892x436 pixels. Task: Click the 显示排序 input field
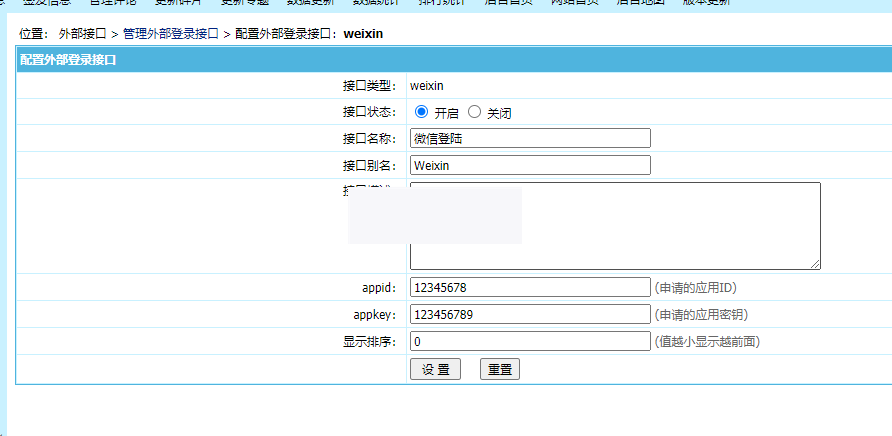pyautogui.click(x=530, y=341)
